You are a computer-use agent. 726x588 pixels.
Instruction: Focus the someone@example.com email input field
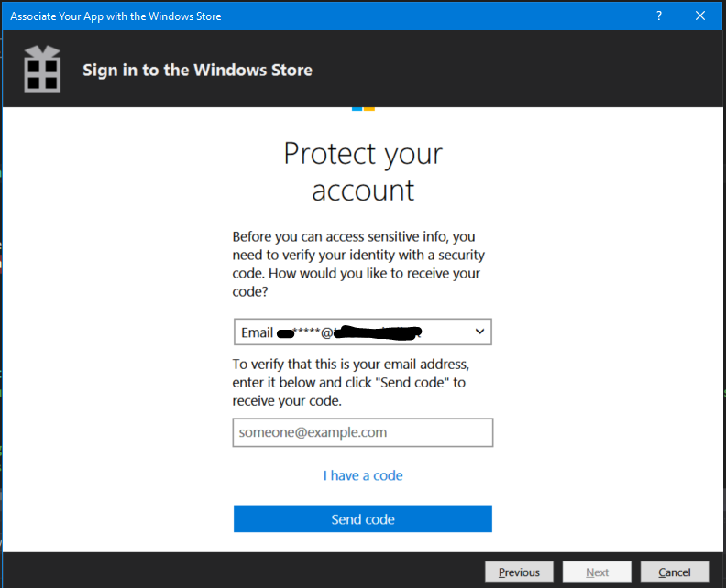tap(362, 432)
